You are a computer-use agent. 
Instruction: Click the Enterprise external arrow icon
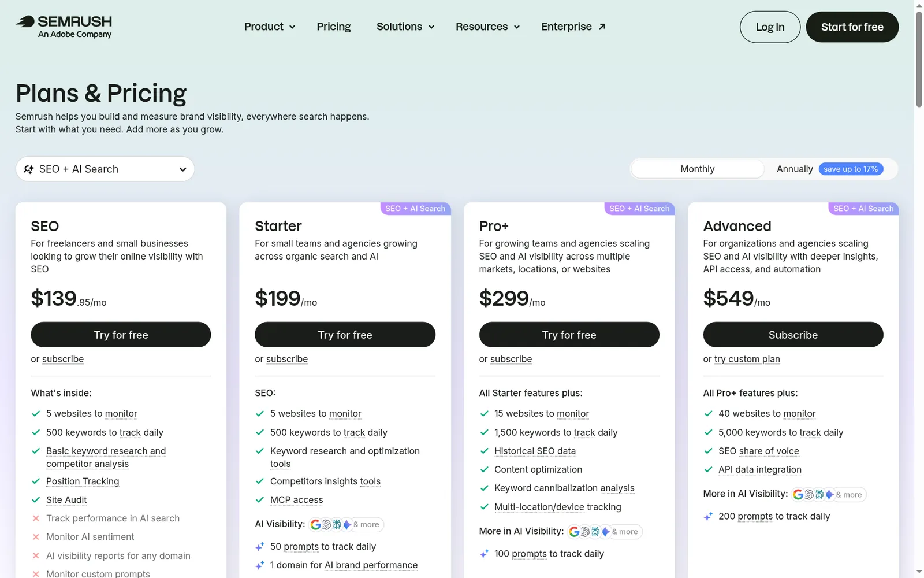click(x=602, y=27)
